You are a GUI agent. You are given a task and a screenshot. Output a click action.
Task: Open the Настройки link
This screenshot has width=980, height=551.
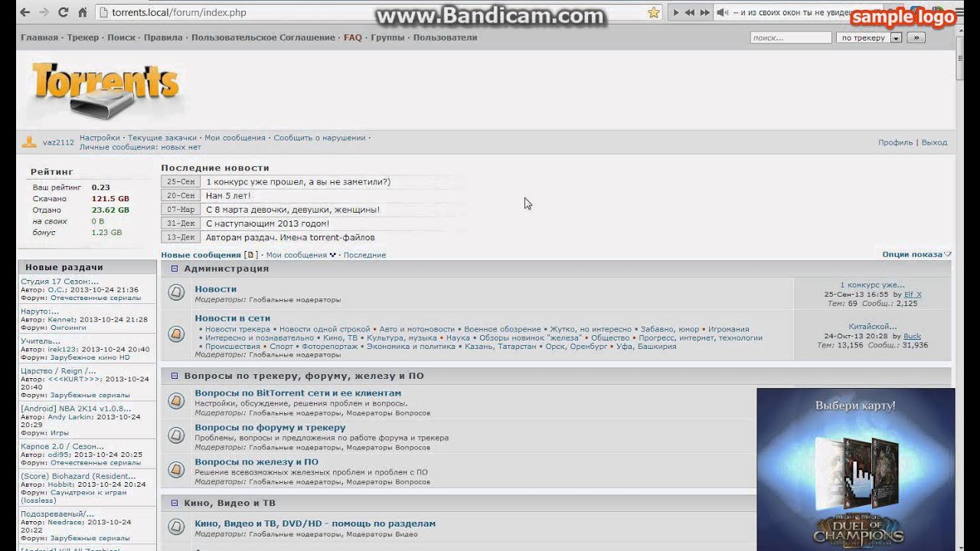[x=100, y=138]
